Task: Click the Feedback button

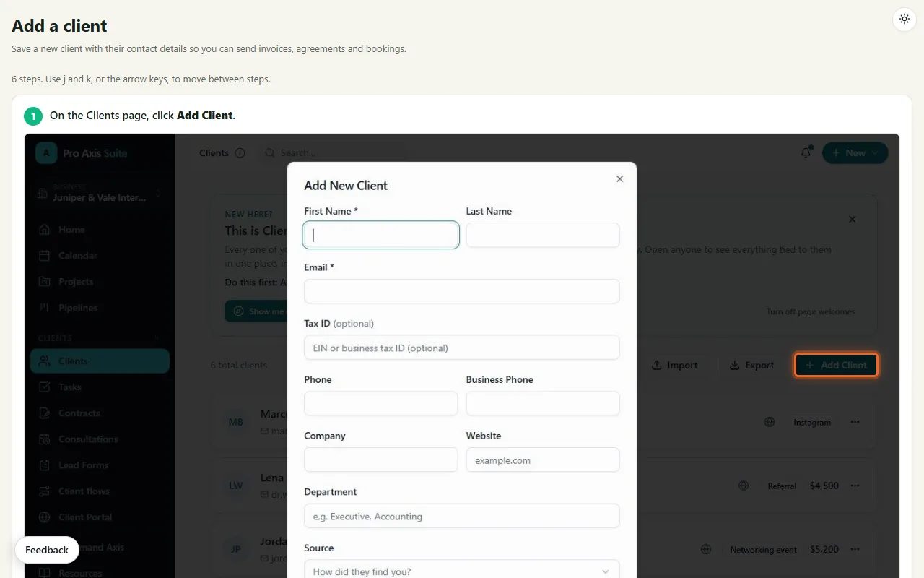Action: (x=47, y=550)
